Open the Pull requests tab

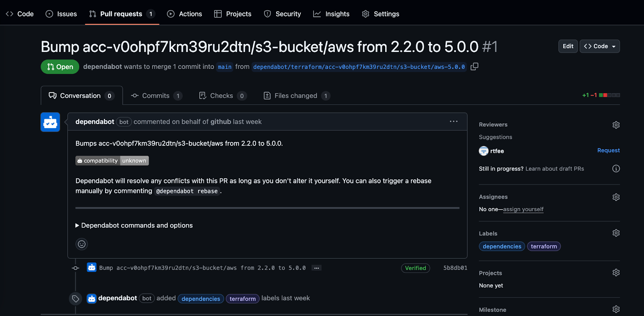pyautogui.click(x=122, y=14)
